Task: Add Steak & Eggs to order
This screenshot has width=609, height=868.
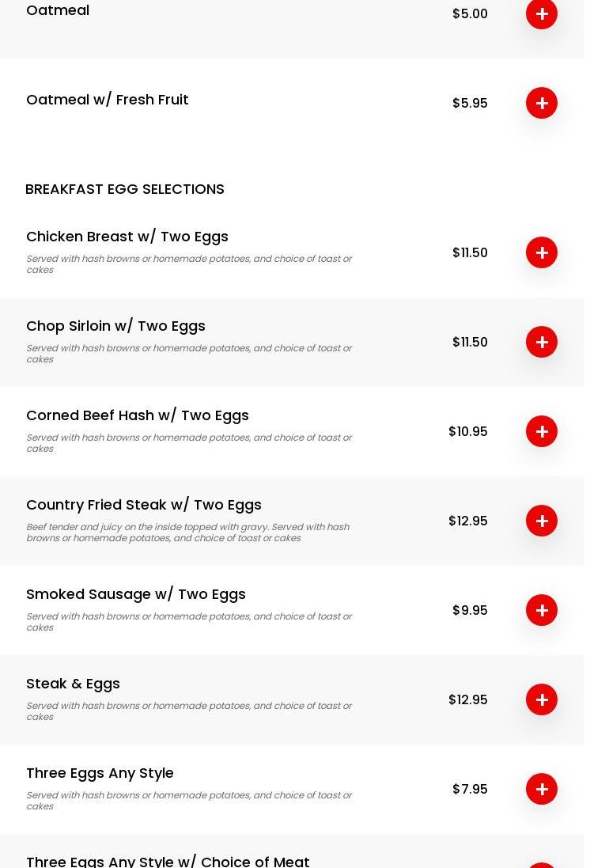Action: 542,699
